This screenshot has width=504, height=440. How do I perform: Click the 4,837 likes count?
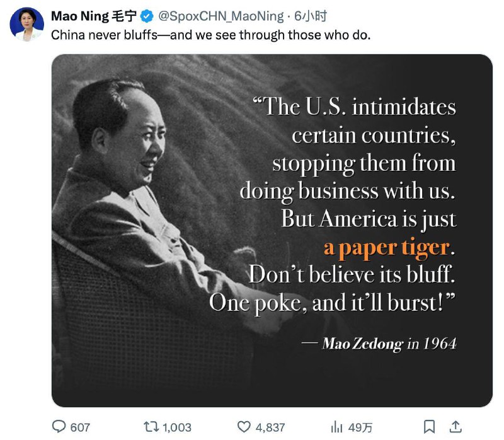271,427
